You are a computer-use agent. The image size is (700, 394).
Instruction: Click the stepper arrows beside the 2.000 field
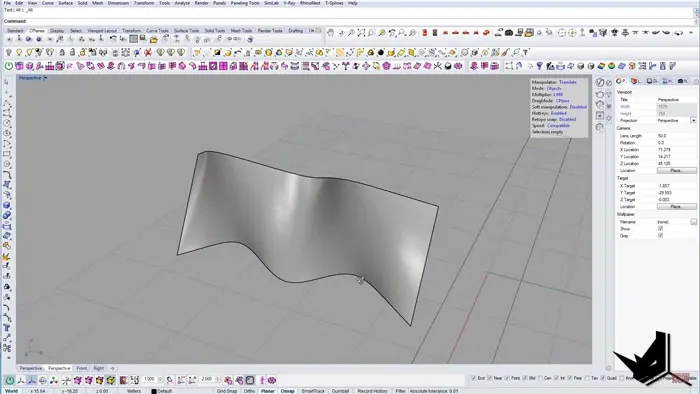pyautogui.click(x=217, y=379)
